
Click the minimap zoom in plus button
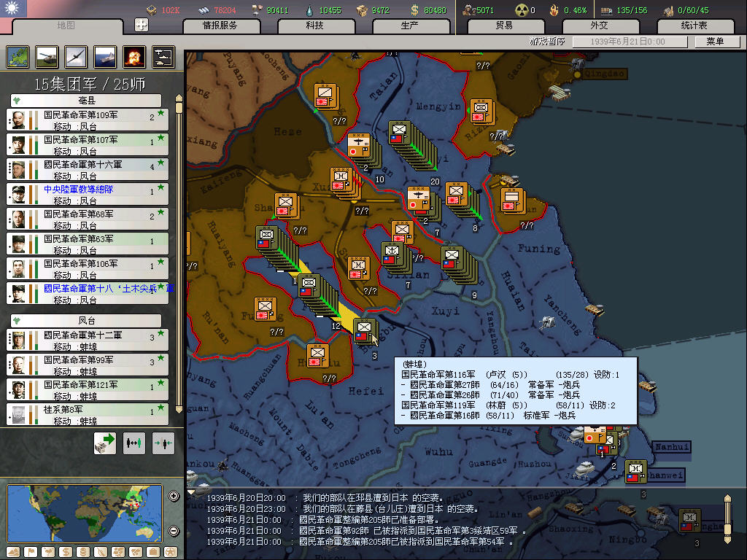tap(174, 497)
